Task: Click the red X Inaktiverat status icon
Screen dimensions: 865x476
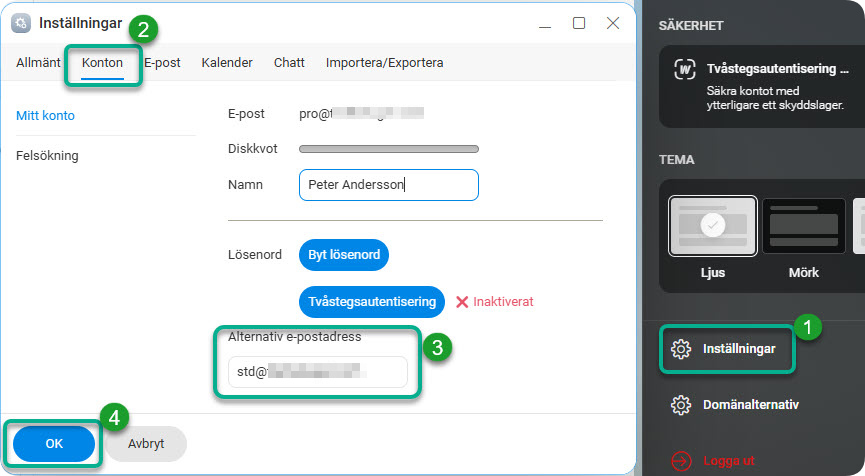Action: point(462,301)
